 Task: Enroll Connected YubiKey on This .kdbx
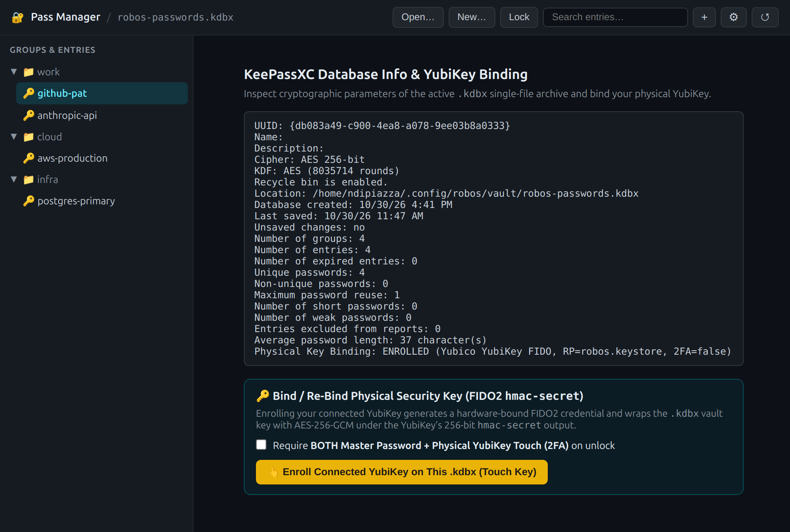pyautogui.click(x=401, y=472)
